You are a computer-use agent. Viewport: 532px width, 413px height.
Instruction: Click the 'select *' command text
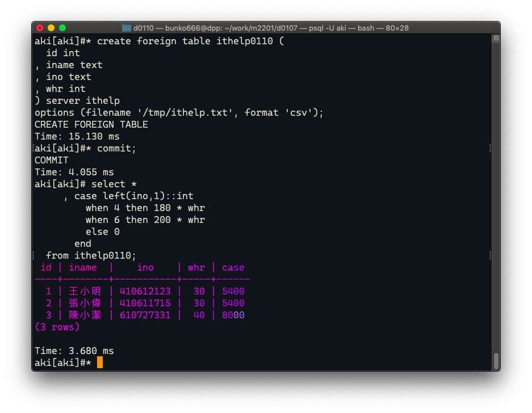click(x=114, y=184)
